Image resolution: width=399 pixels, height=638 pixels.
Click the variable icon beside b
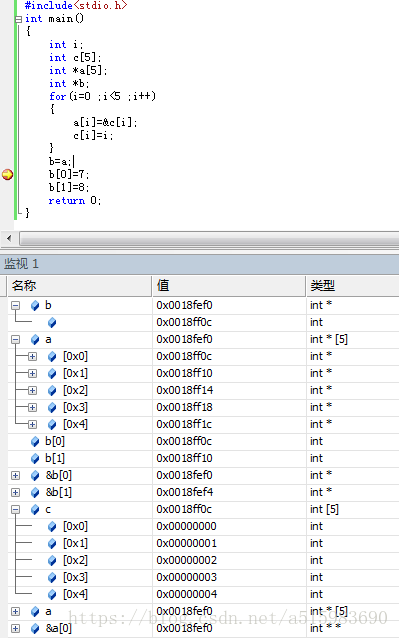(x=35, y=306)
